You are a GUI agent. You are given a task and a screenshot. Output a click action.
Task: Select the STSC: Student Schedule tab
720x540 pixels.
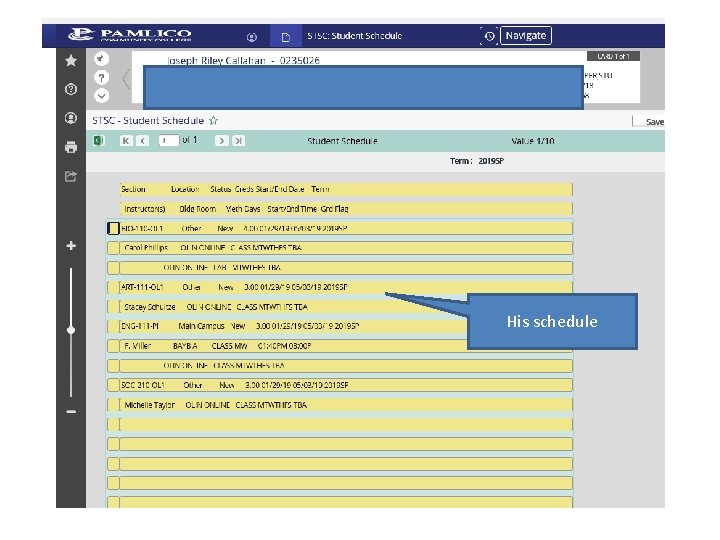[x=354, y=36]
